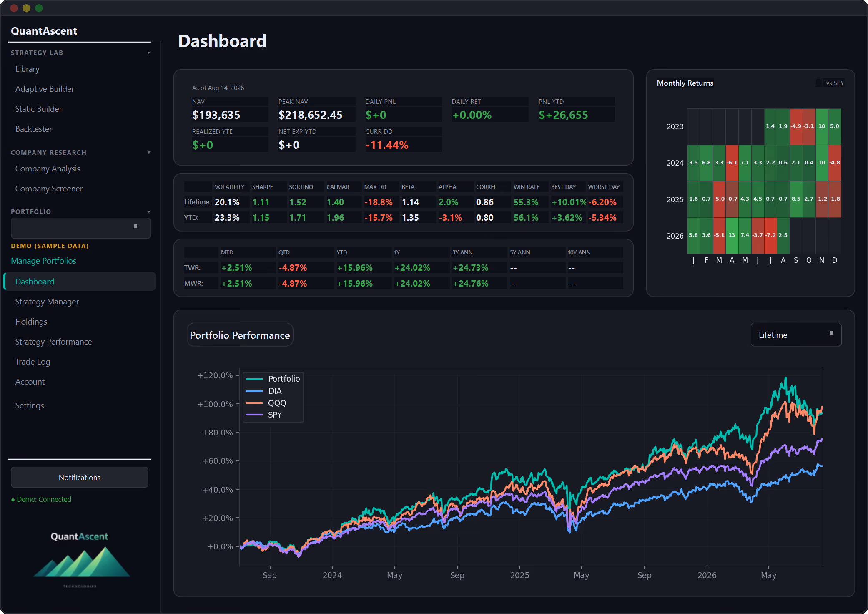Open Static Builder page
Screen dimensions: 868x614
[38, 109]
